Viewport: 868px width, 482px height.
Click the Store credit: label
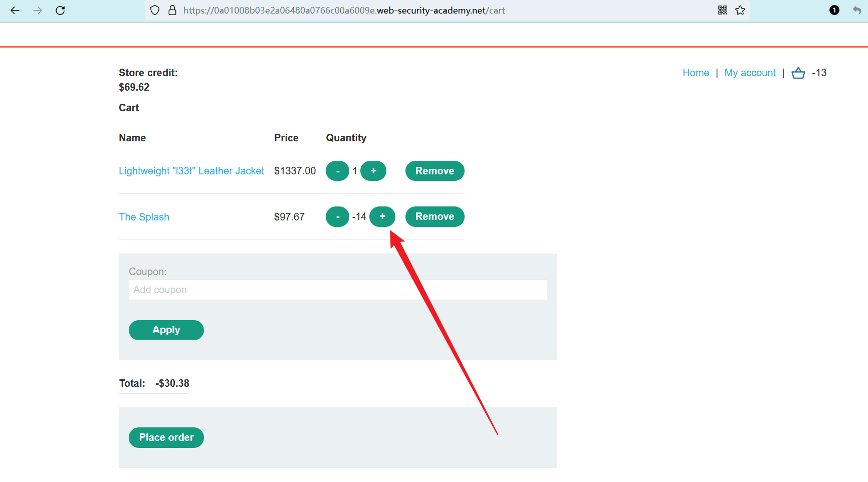tap(148, 73)
